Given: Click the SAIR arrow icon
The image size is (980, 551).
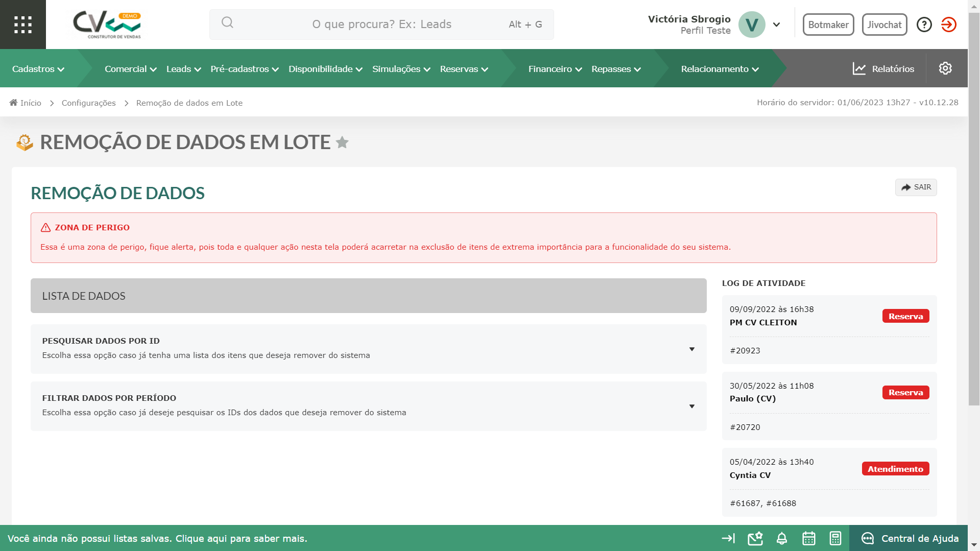Looking at the screenshot, I should tap(906, 187).
